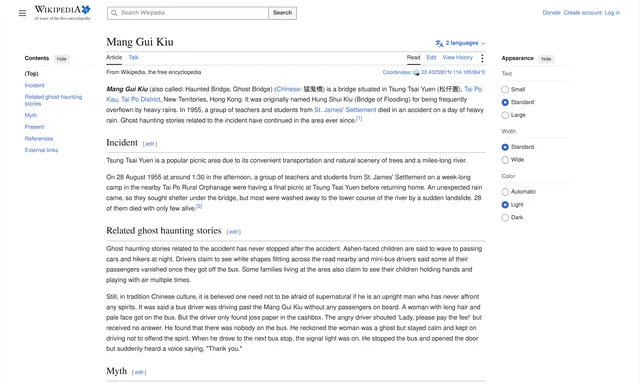Select Standard text size
The width and height of the screenshot is (640, 384).
[505, 102]
